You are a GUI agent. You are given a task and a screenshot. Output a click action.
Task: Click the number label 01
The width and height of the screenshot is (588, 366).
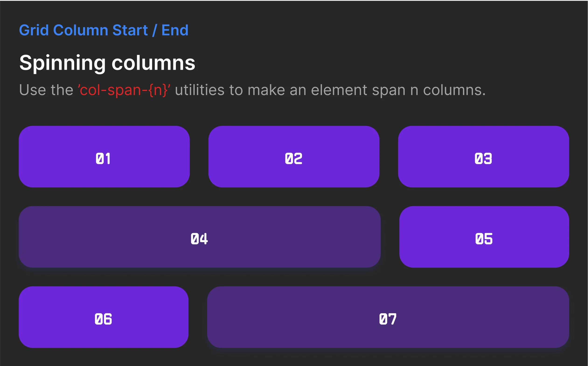(x=103, y=159)
